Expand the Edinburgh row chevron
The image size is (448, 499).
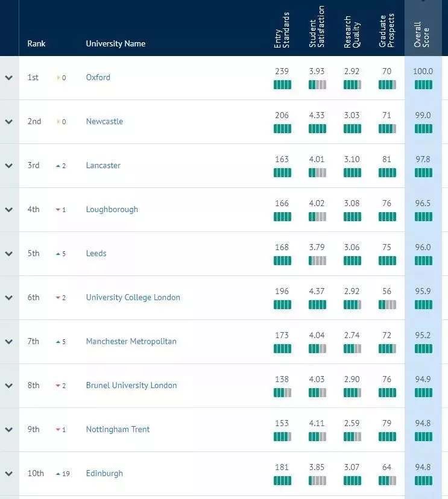point(9,474)
